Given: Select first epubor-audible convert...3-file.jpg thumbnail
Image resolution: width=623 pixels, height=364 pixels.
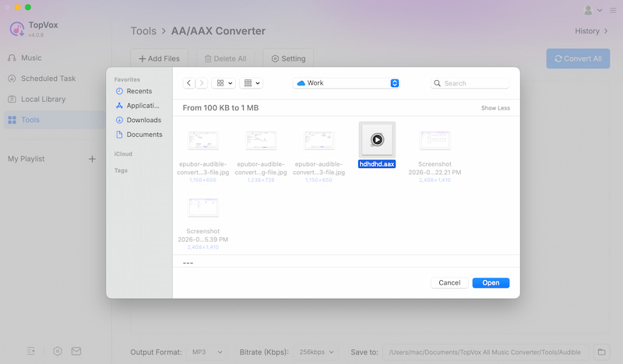Looking at the screenshot, I should tap(203, 140).
